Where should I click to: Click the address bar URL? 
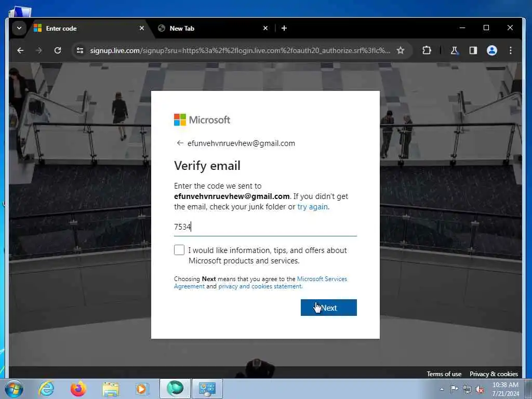240,50
